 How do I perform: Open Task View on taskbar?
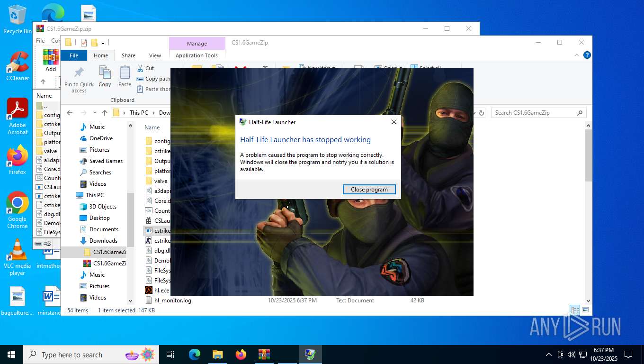(170, 355)
